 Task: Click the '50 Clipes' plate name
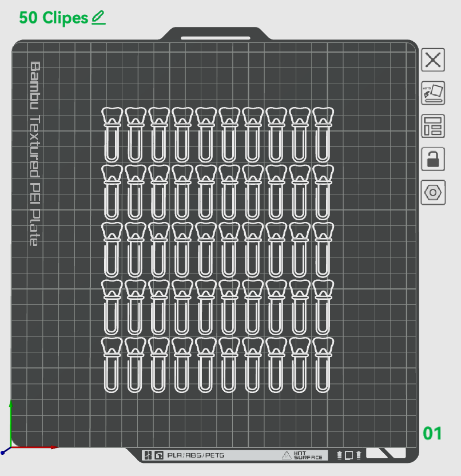(x=53, y=18)
